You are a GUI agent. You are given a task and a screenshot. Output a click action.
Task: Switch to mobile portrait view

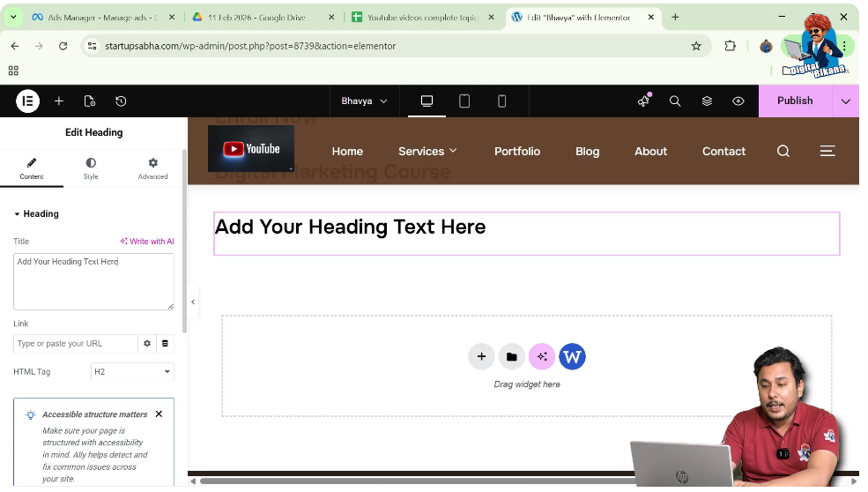502,101
